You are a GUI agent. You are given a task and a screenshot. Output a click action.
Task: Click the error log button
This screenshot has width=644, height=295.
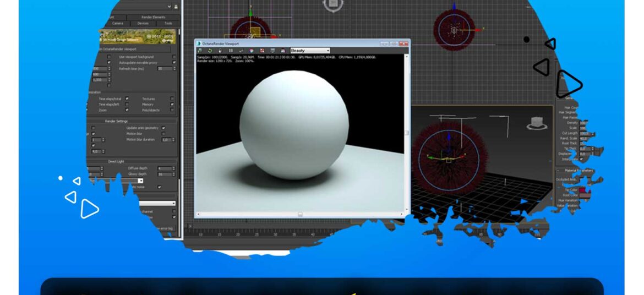pyautogui.click(x=164, y=228)
